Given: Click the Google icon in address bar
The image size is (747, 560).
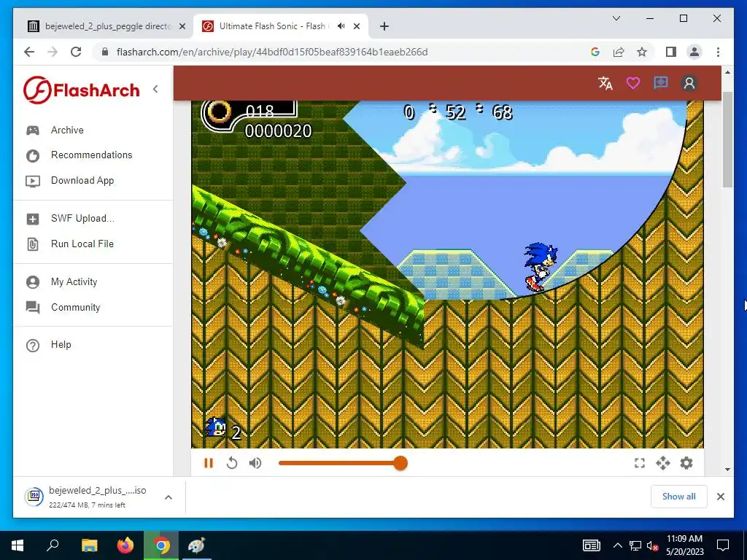Looking at the screenshot, I should click(595, 52).
